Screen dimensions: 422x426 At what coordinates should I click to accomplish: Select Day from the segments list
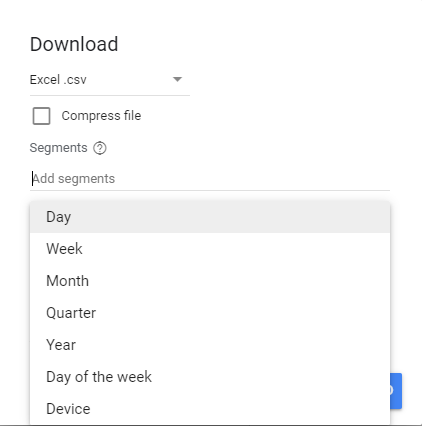pyautogui.click(x=210, y=217)
